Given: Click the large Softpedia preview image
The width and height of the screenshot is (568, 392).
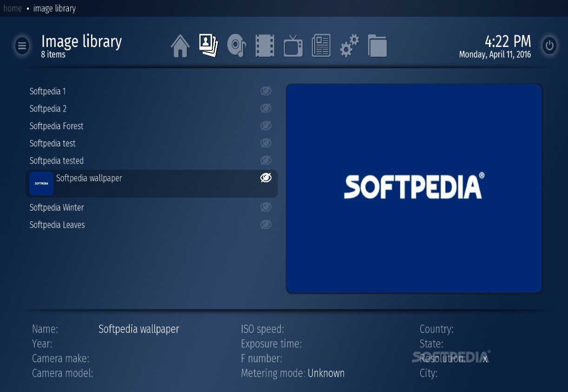Looking at the screenshot, I should coord(414,188).
